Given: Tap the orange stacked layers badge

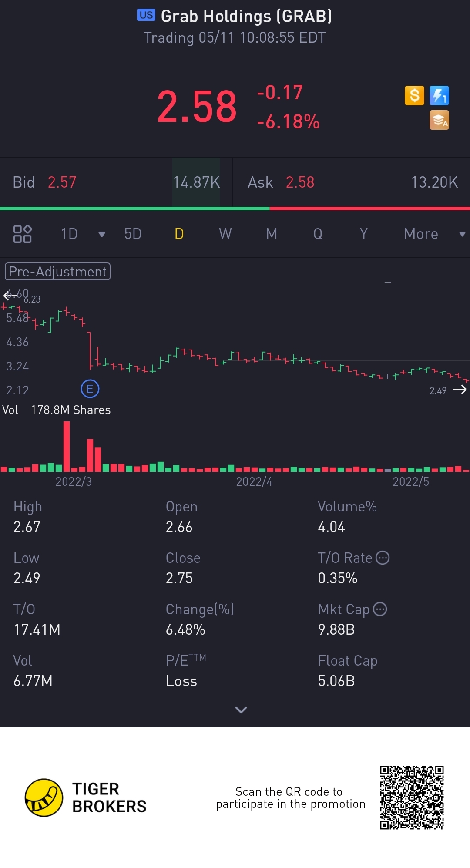Looking at the screenshot, I should pyautogui.click(x=439, y=120).
